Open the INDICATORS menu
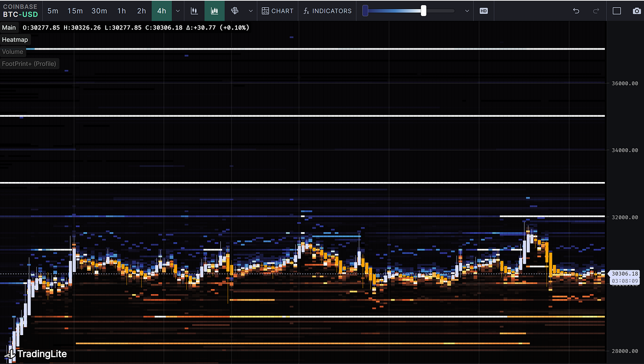Image resolution: width=644 pixels, height=364 pixels. click(x=328, y=11)
